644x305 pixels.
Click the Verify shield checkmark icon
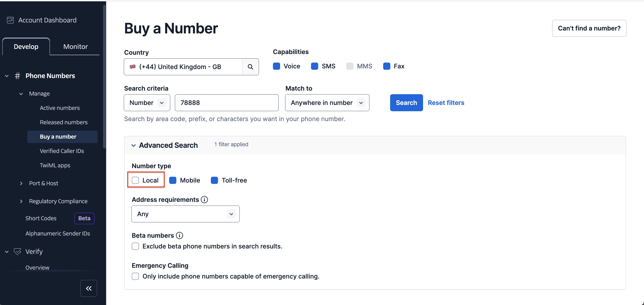point(17,251)
